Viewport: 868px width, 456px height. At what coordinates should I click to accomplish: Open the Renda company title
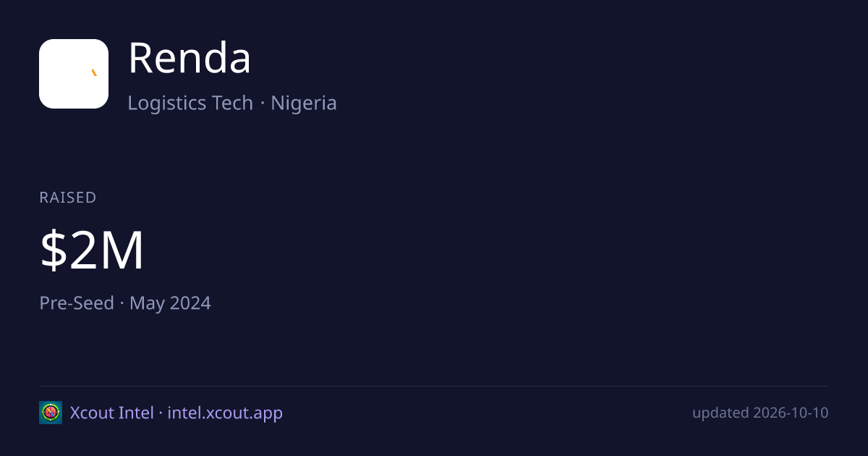pyautogui.click(x=190, y=59)
